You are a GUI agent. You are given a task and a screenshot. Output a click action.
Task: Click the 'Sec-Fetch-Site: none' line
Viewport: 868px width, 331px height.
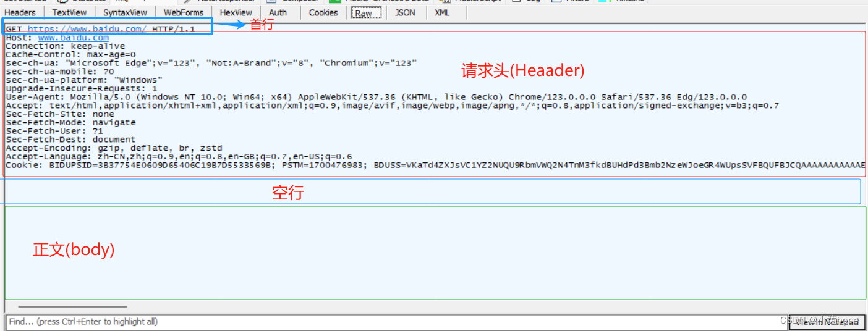(59, 114)
